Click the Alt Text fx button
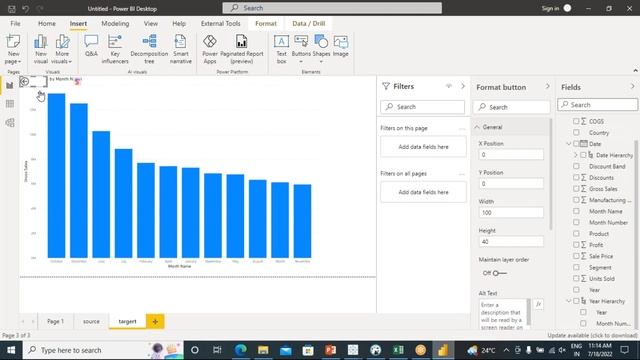The width and height of the screenshot is (640, 360). 538,304
